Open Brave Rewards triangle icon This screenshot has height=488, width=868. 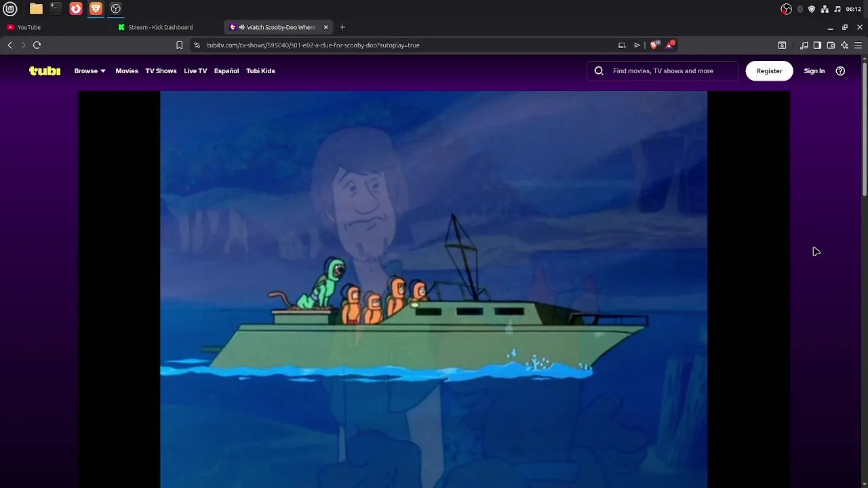point(670,44)
